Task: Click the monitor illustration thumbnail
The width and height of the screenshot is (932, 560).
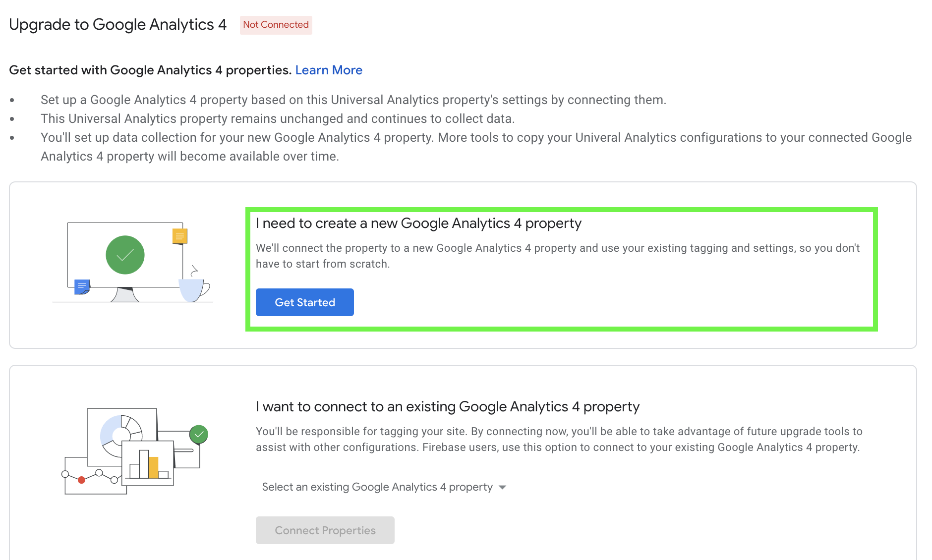Action: click(132, 262)
